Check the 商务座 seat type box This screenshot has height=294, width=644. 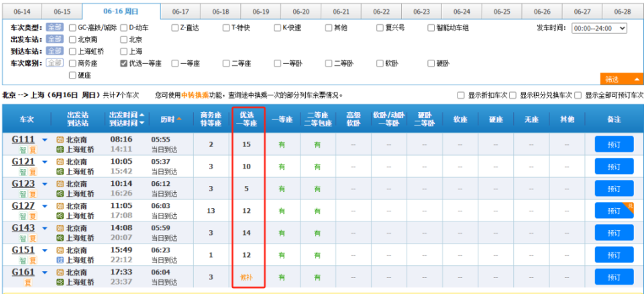[x=72, y=63]
